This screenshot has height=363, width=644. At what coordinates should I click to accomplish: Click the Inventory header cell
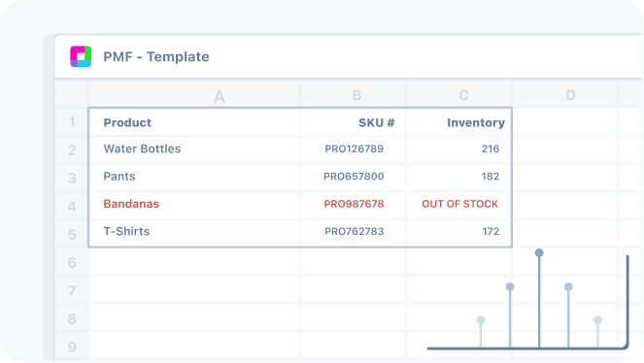458,122
